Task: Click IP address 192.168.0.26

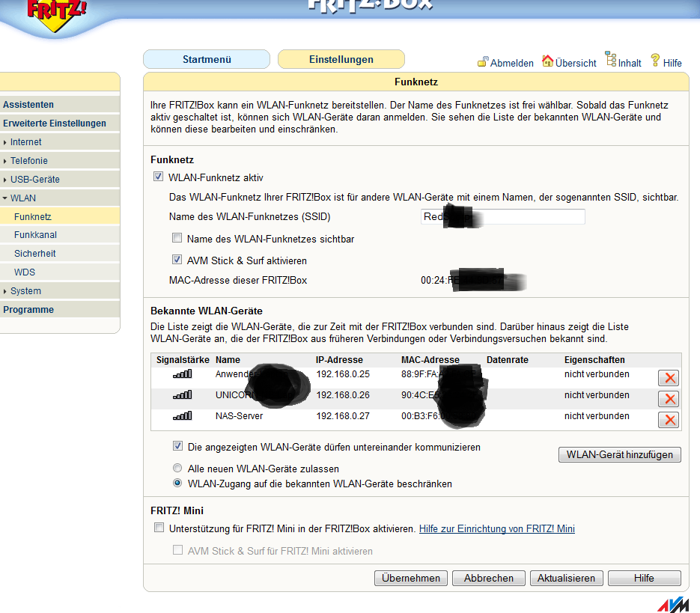Action: (x=343, y=395)
